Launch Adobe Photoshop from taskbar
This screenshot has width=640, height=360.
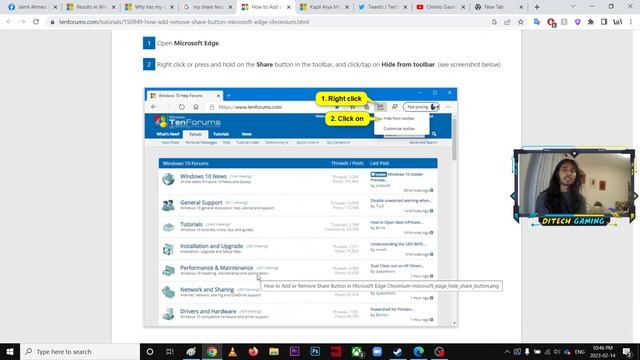[x=315, y=351]
